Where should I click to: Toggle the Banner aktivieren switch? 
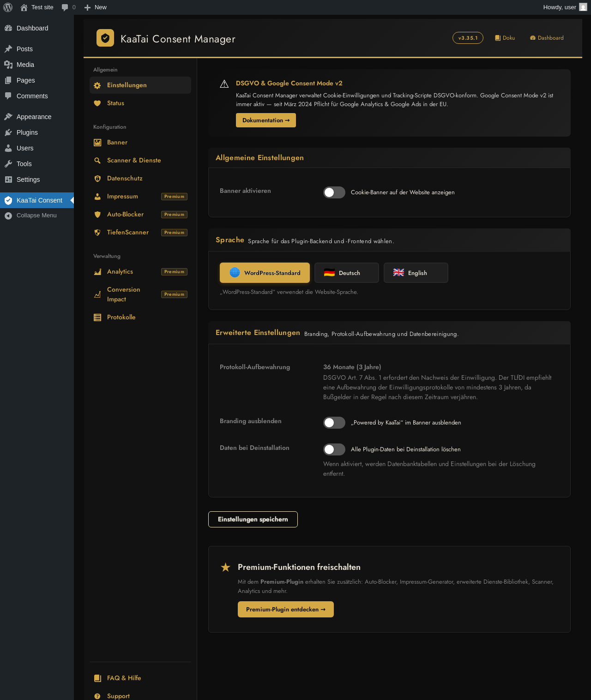(x=334, y=192)
